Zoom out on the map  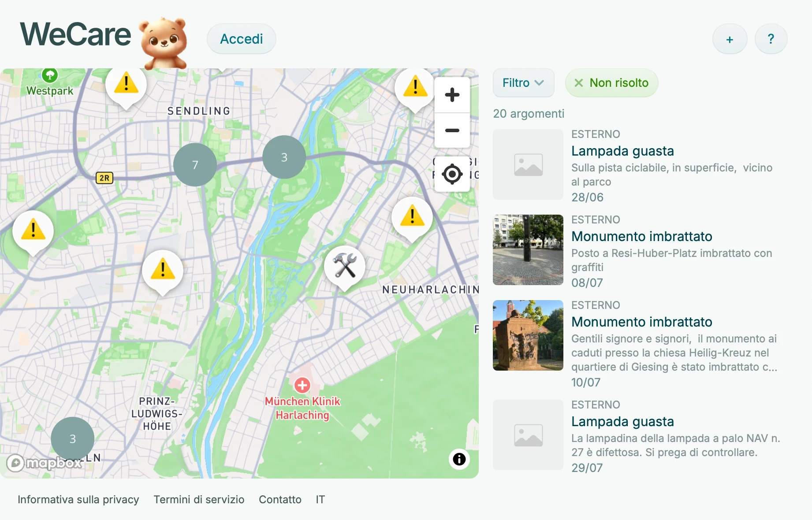(452, 130)
